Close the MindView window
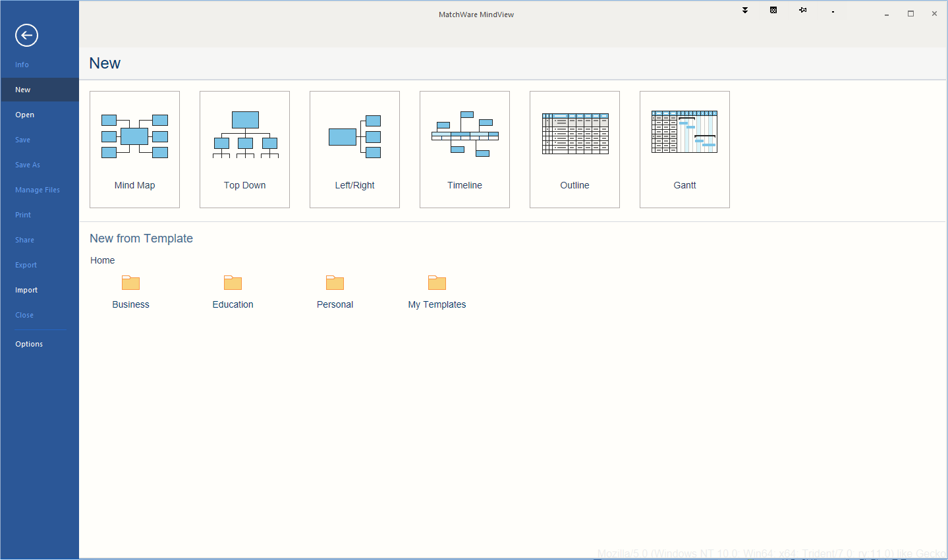948x560 pixels. pos(934,14)
